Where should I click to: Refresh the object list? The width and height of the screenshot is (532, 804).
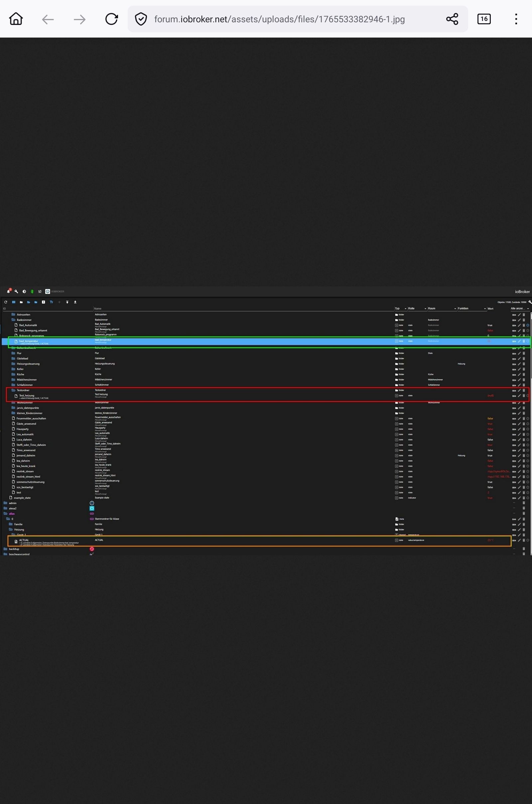(6, 302)
